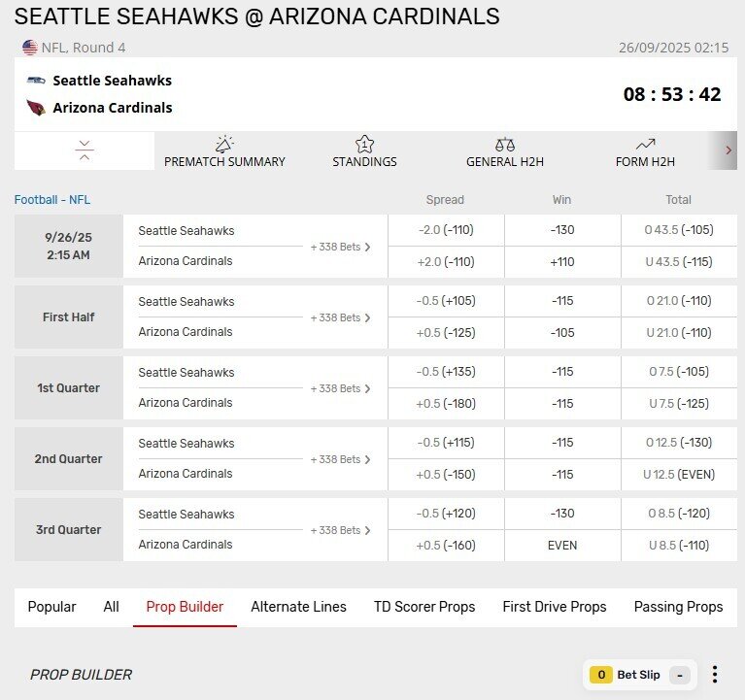Switch to the Alternate Lines tab
Viewport: 745px width, 700px height.
coord(298,607)
